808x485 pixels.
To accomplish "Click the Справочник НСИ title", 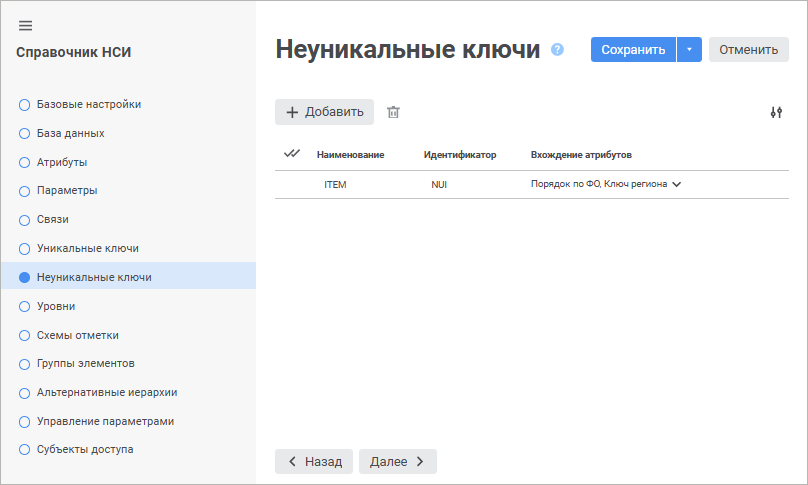I will coord(74,52).
